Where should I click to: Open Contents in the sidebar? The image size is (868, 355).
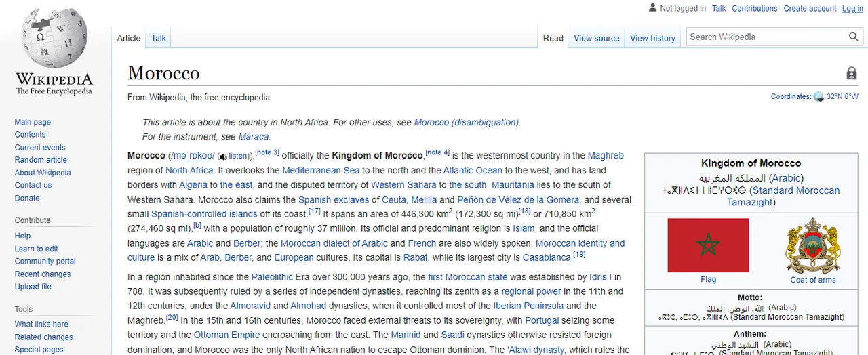click(x=30, y=135)
